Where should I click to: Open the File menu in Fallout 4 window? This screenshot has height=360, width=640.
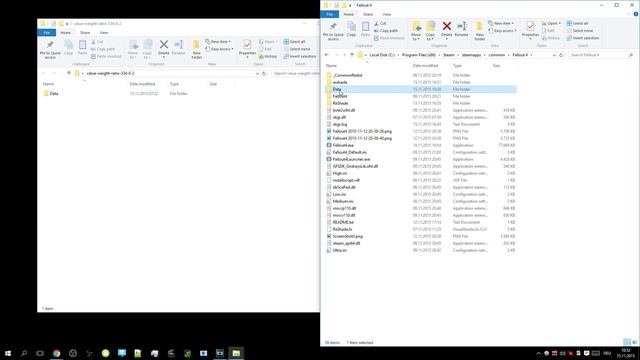[329, 14]
